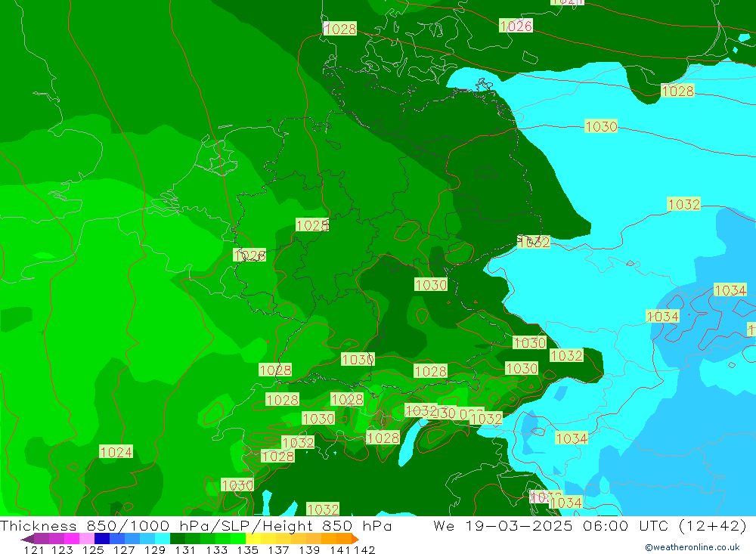Select the legend value '131'
The width and height of the screenshot is (756, 554).
[x=184, y=549]
